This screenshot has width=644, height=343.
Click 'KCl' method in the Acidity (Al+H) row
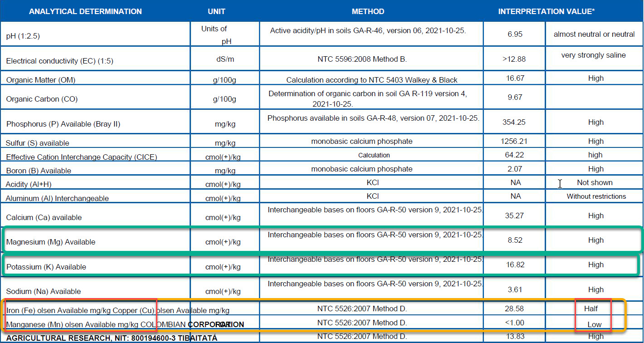[373, 182]
